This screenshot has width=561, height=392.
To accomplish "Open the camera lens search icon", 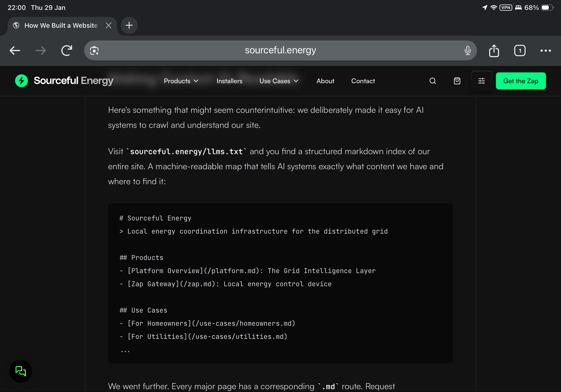I will (94, 51).
